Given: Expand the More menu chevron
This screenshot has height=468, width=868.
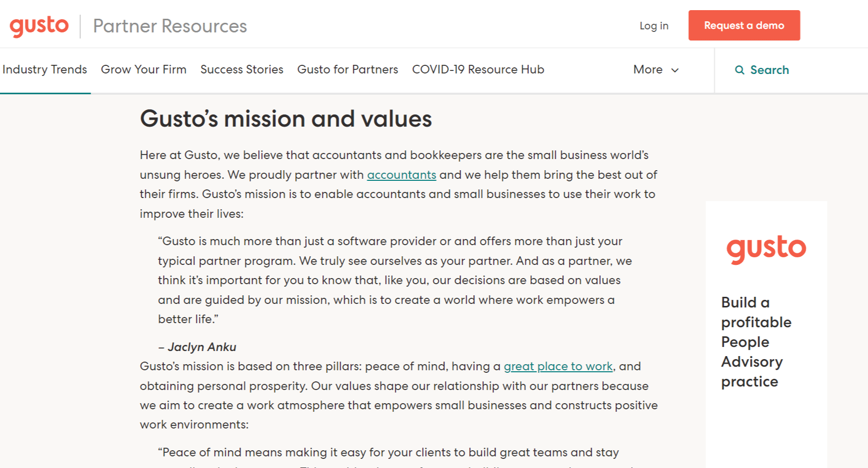Looking at the screenshot, I should [x=675, y=70].
